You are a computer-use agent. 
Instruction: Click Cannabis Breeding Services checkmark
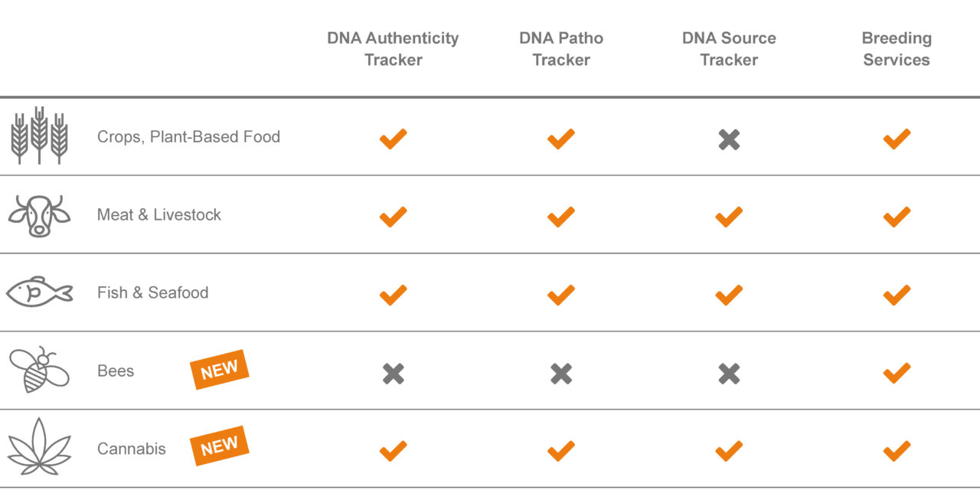coord(897,450)
